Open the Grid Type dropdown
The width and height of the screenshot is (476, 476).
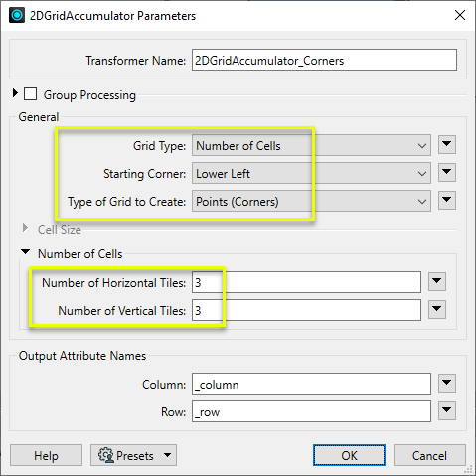(x=311, y=145)
